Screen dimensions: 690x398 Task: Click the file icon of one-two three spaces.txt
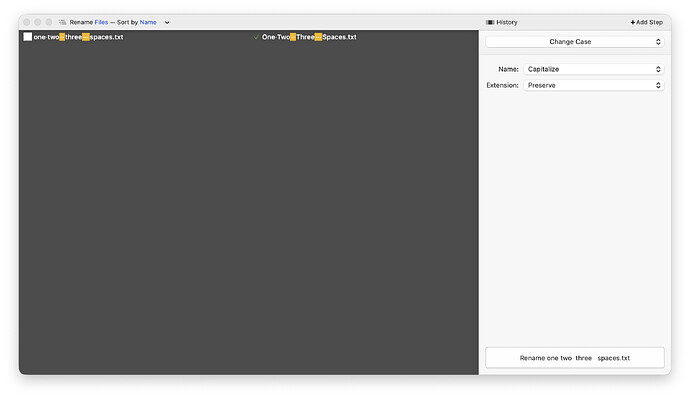tap(28, 37)
